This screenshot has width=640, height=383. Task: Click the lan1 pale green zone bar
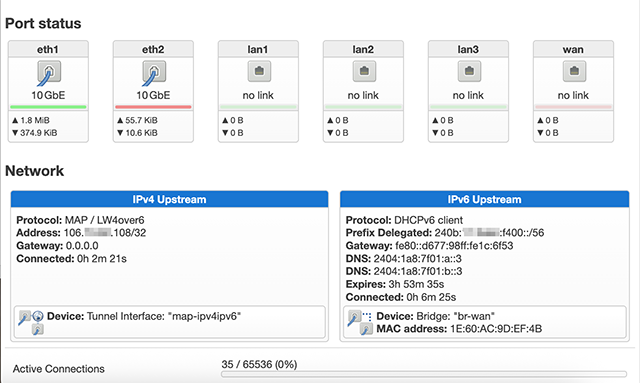coord(258,107)
